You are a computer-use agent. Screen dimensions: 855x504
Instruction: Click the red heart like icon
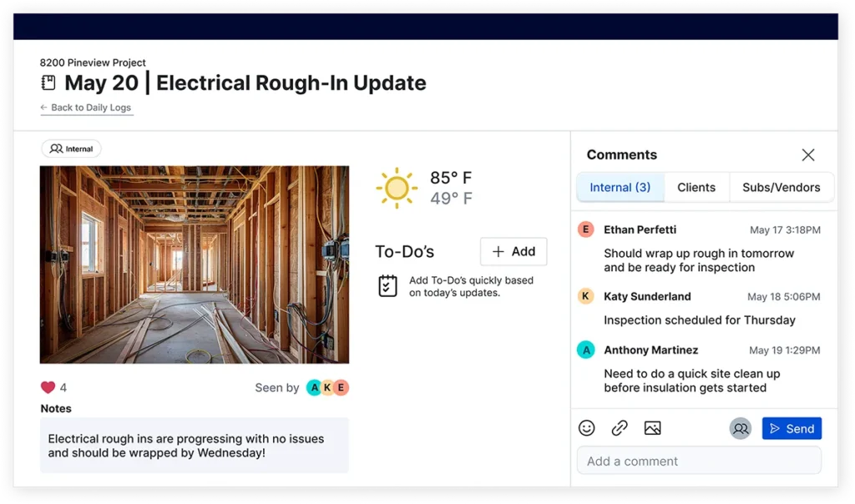(48, 387)
